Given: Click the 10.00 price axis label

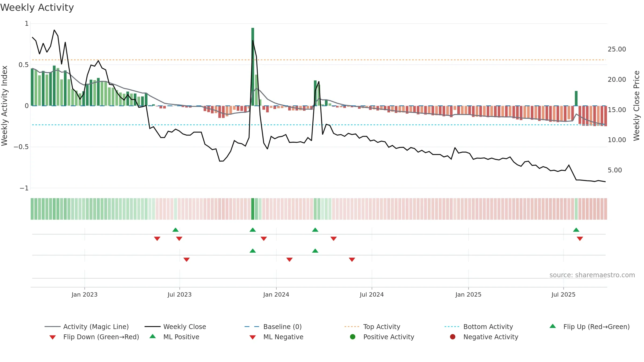Looking at the screenshot, I should pos(617,140).
